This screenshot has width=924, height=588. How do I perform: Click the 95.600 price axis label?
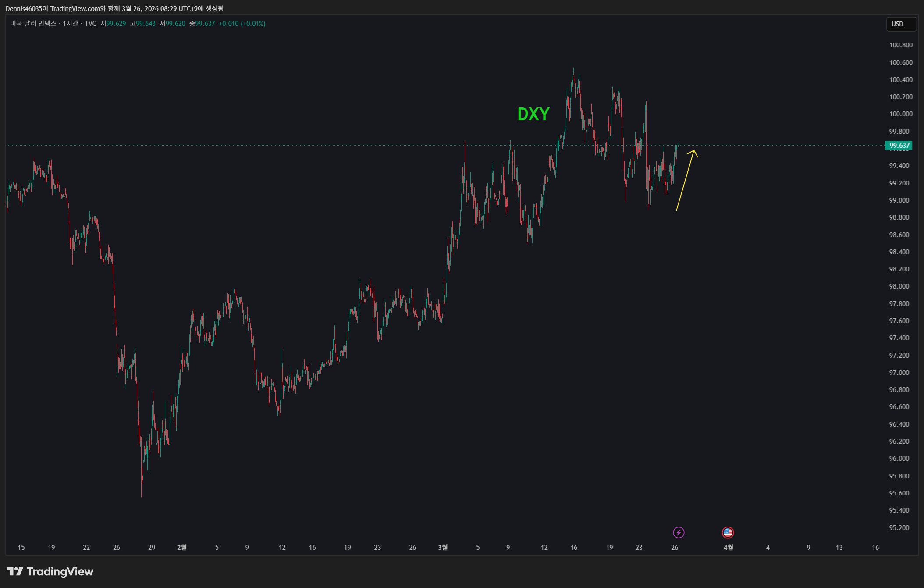pyautogui.click(x=899, y=493)
